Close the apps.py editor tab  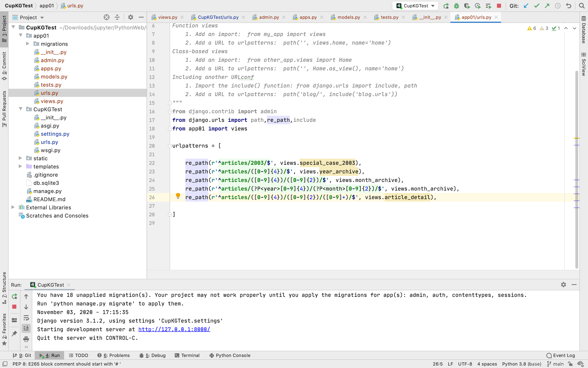click(322, 17)
